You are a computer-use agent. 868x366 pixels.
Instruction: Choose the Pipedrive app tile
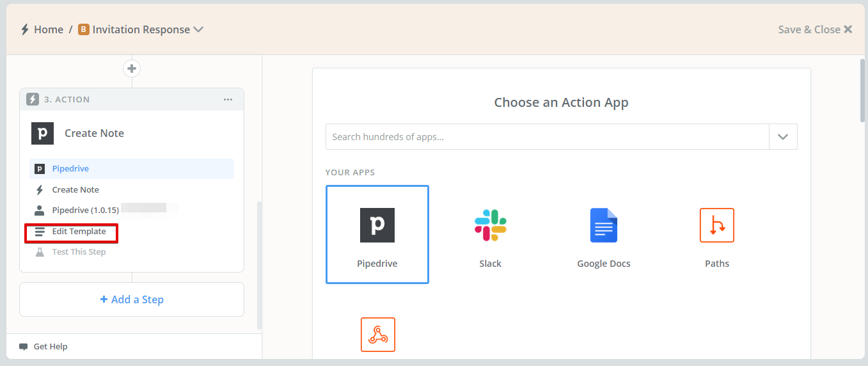coord(377,234)
